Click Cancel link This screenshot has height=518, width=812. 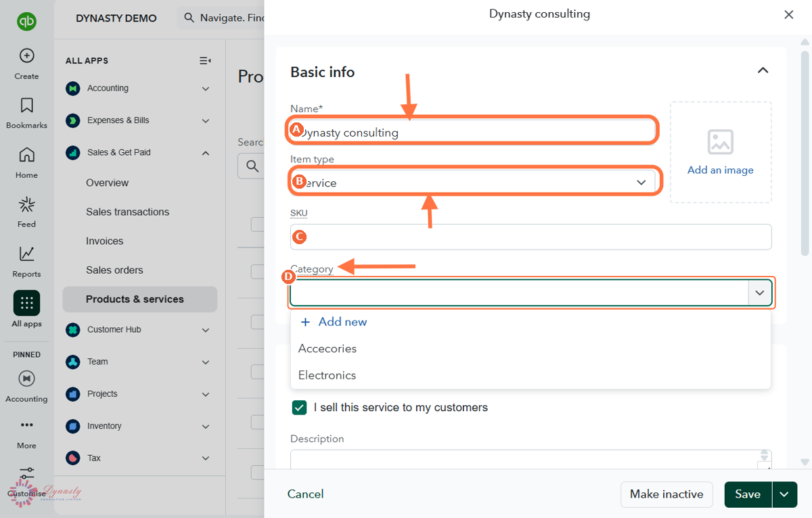(305, 494)
